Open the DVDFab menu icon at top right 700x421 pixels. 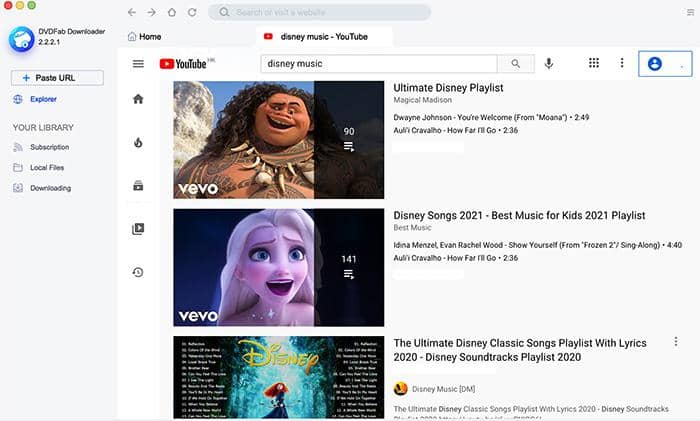point(690,13)
